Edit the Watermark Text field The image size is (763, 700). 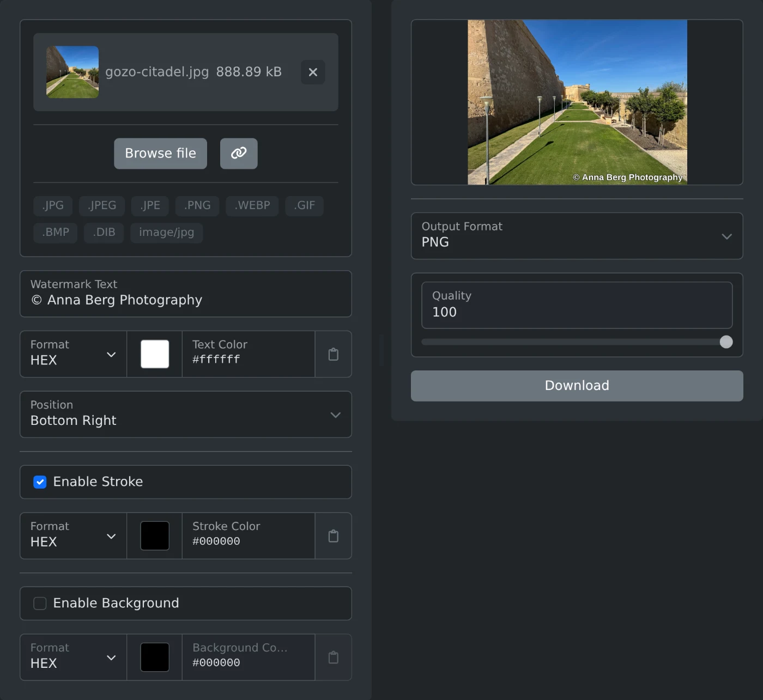186,294
